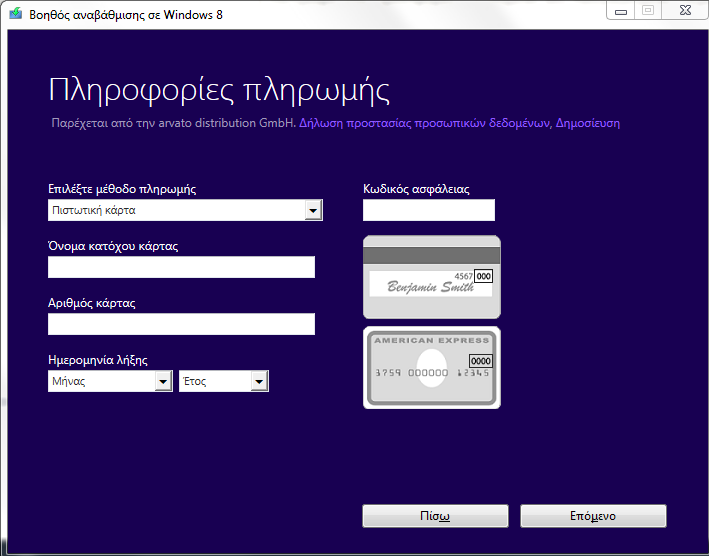Click the Αριθμός κάρτας label

92,303
